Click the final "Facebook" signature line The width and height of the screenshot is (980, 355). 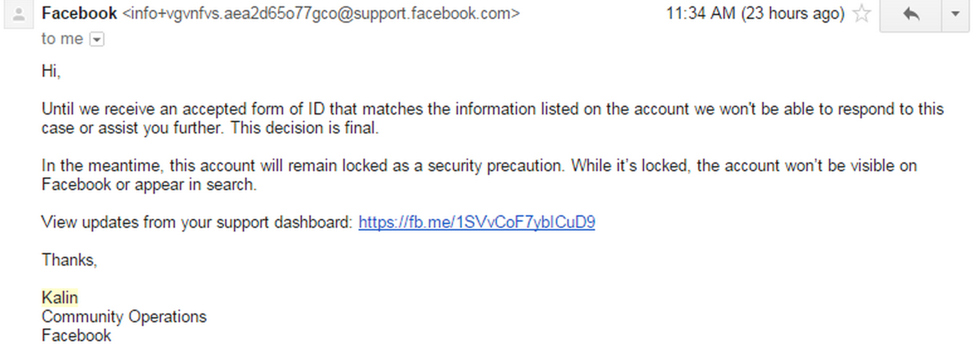[x=76, y=335]
